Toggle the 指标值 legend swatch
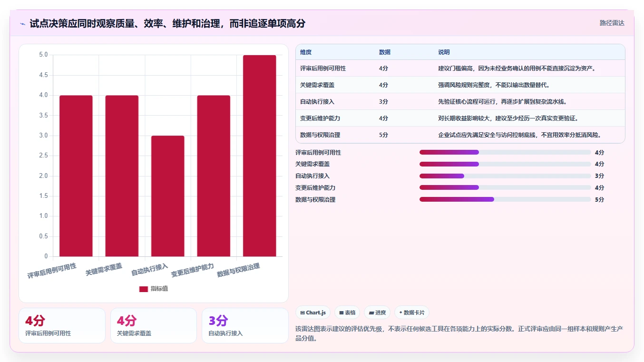Screen dimensions: 644x362 [x=143, y=289]
